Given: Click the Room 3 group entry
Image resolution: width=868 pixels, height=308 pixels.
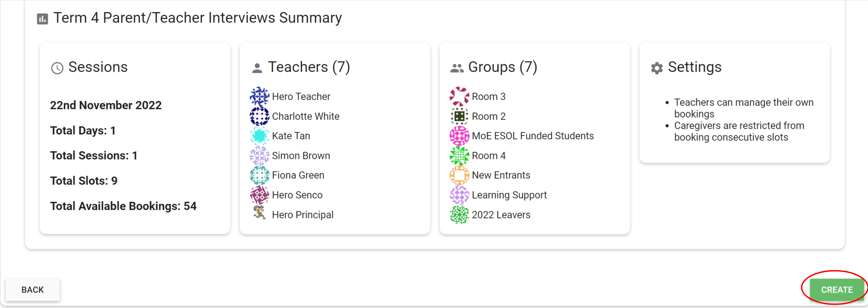Looking at the screenshot, I should pos(488,96).
